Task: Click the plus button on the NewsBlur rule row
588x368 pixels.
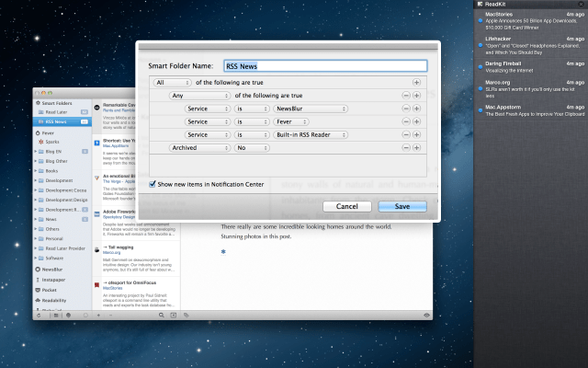Action: click(x=416, y=109)
